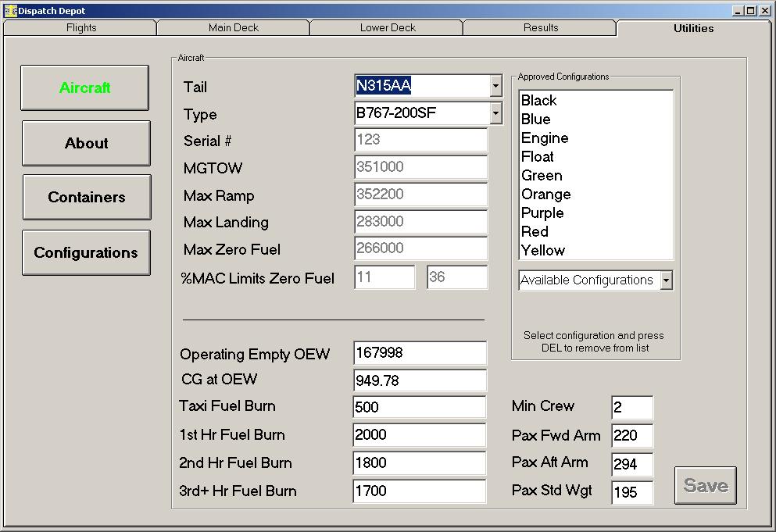Select Yellow in Approved Configurations
The height and width of the screenshot is (532, 776).
[595, 251]
